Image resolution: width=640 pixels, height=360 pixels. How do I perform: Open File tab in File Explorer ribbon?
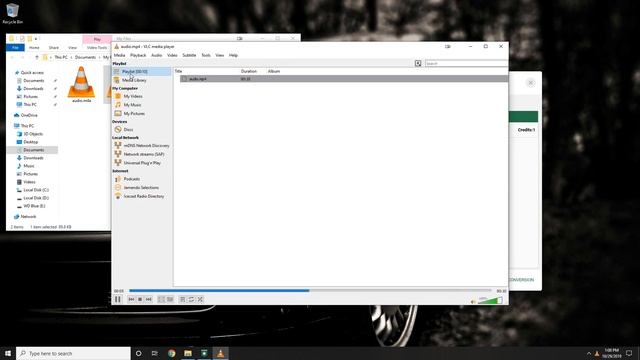pos(16,48)
